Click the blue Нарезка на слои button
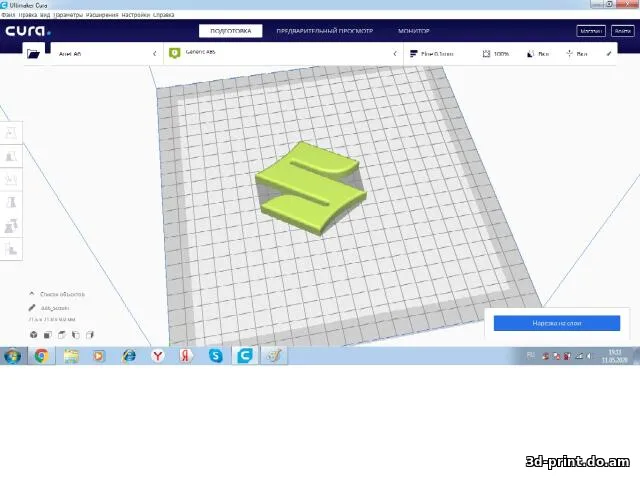The height and width of the screenshot is (480, 640). point(557,323)
